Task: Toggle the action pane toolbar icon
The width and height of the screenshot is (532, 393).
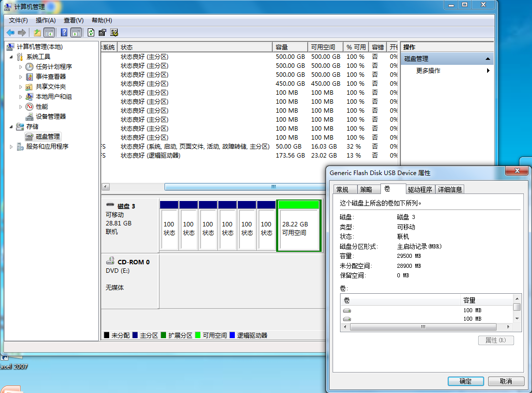Action: tap(76, 32)
